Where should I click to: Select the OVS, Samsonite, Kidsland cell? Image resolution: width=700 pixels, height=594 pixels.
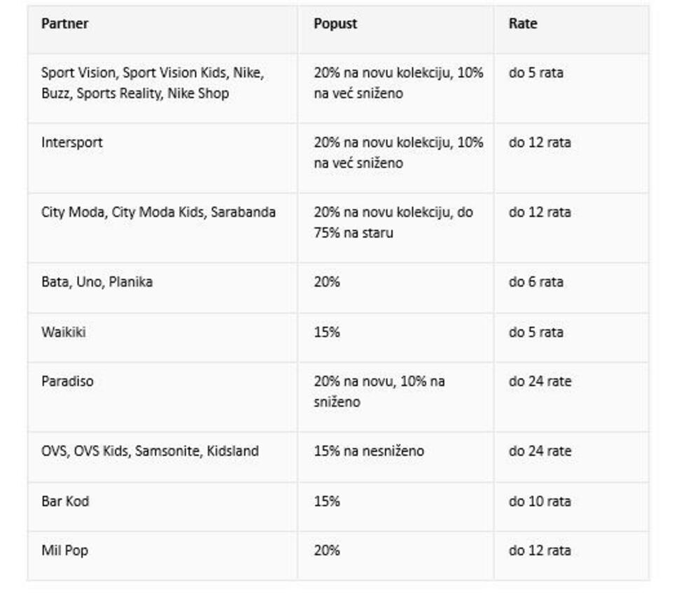point(150,451)
